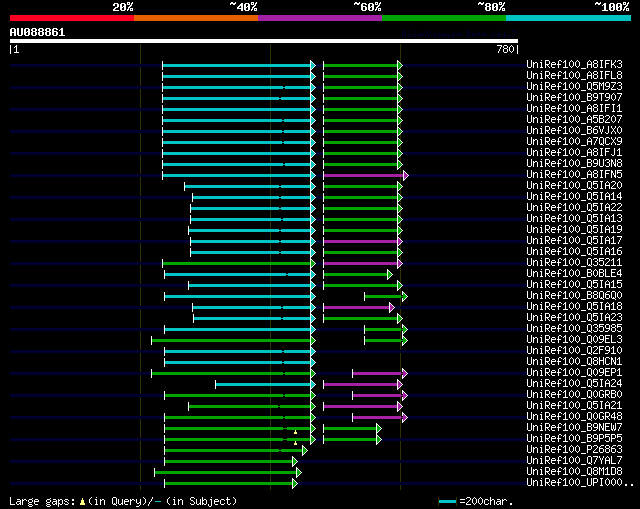Click the "Large gaps:" legend text

coord(42,501)
